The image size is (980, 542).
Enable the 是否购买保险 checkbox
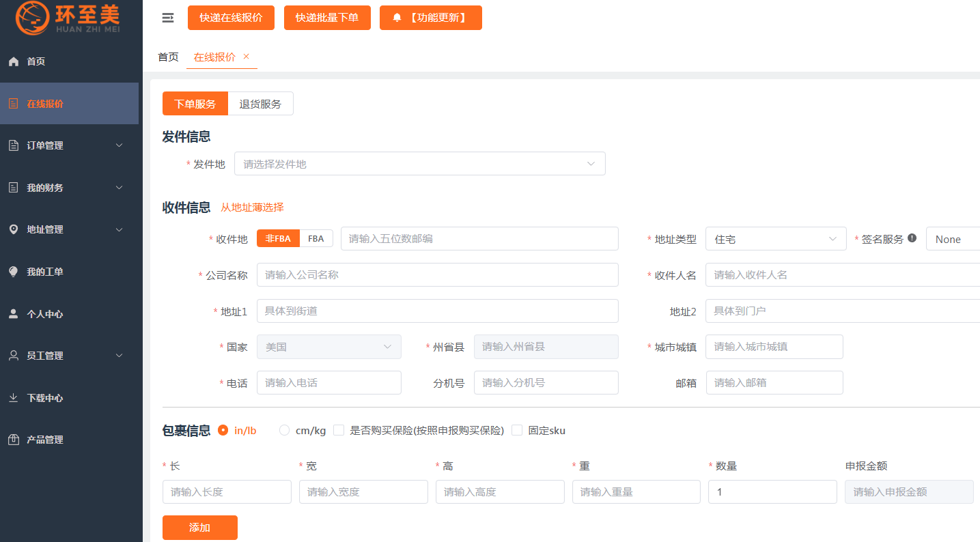pyautogui.click(x=339, y=430)
